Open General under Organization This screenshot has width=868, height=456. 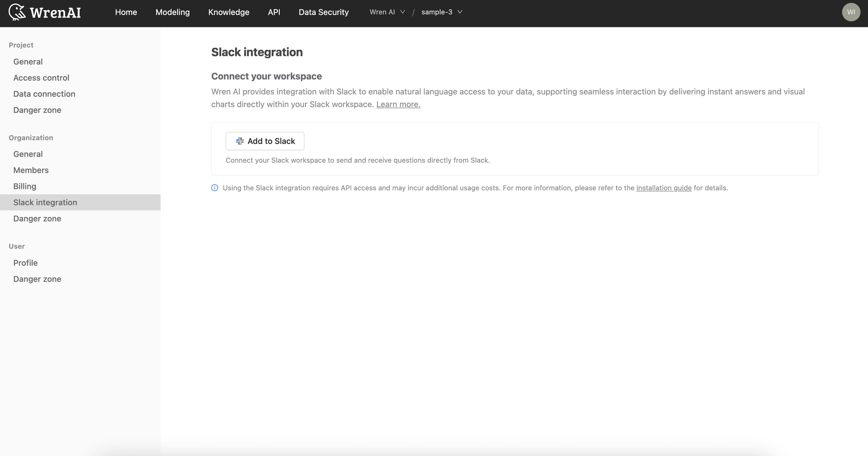pos(28,154)
